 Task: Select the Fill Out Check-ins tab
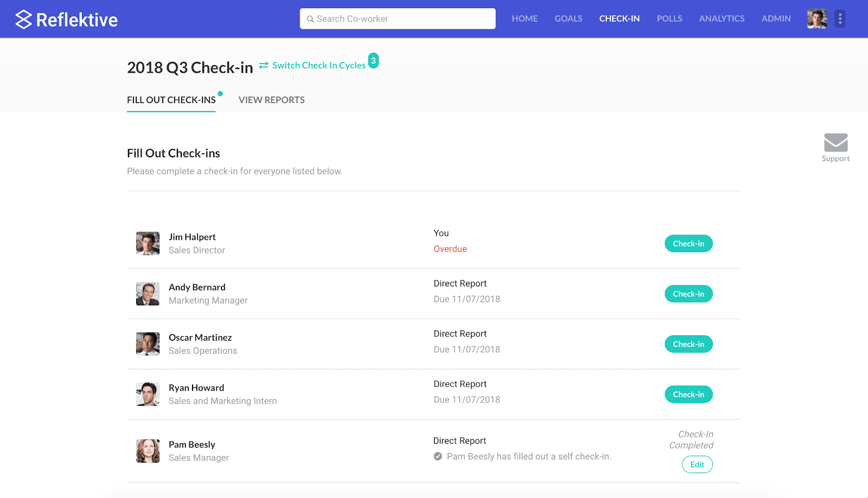pos(171,100)
